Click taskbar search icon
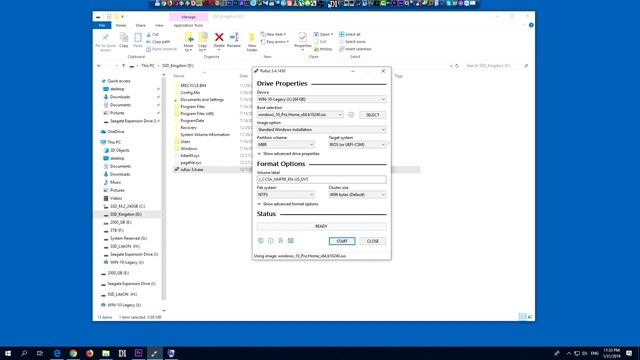This screenshot has height=360, width=640. click(24, 353)
